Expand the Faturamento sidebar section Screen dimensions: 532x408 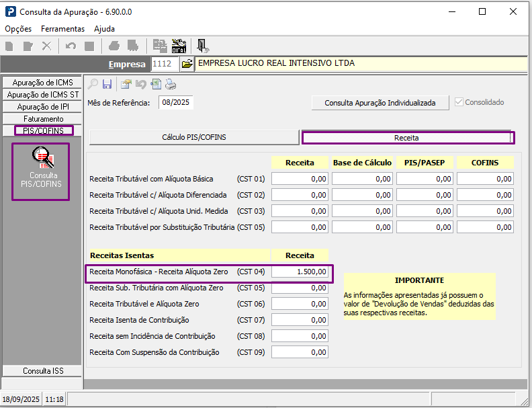(42, 118)
